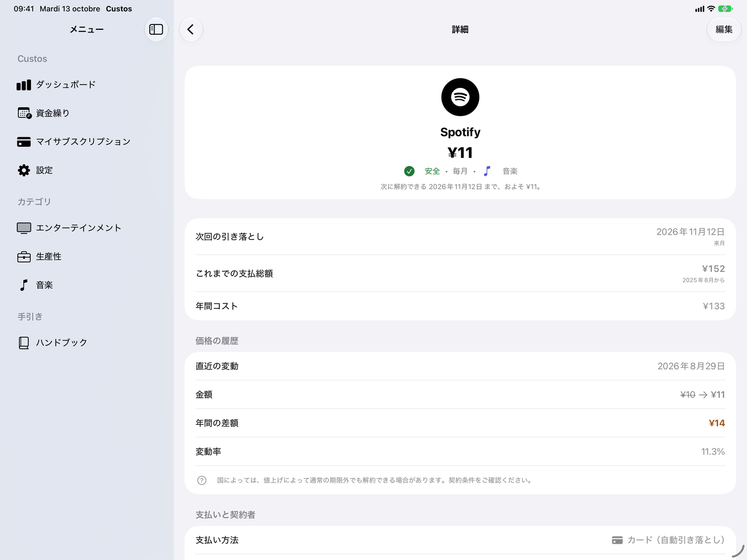This screenshot has width=747, height=560.
Task: Select 音楽 music note icon in sidebar
Action: (x=24, y=285)
